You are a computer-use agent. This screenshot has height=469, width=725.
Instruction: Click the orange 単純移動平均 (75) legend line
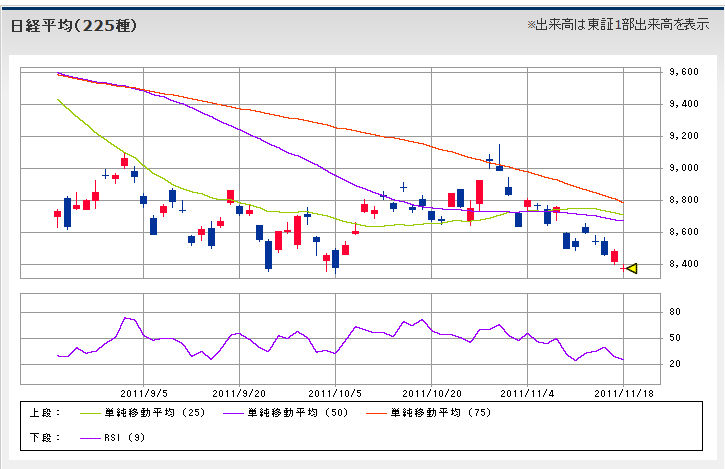click(x=376, y=413)
